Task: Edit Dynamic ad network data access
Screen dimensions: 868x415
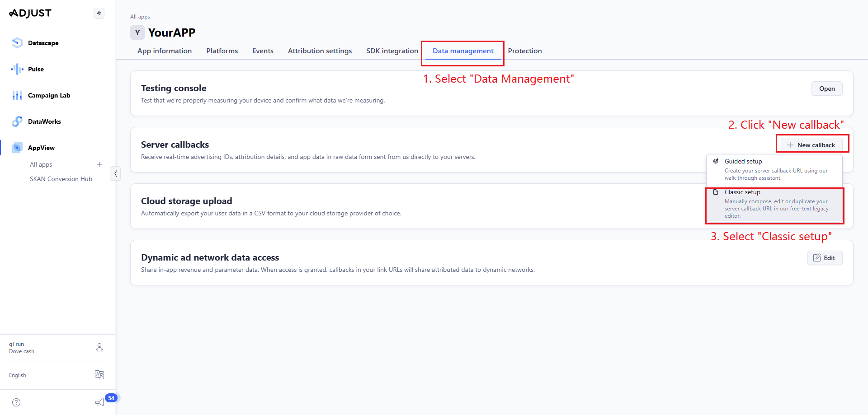Action: tap(825, 258)
